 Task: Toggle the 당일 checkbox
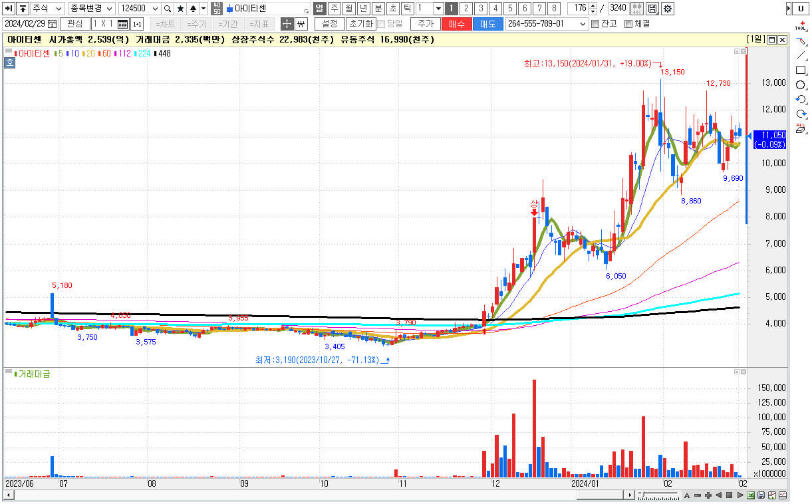381,24
